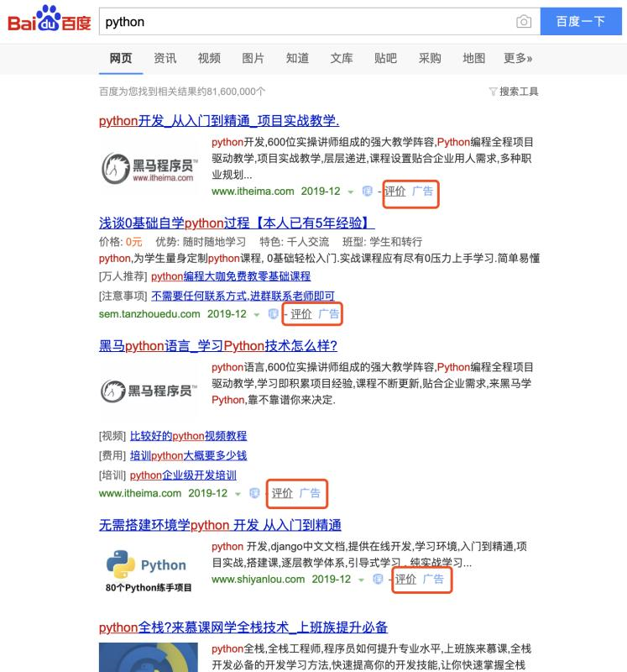
Task: Open link python企业级开发培训
Action: coord(183,475)
